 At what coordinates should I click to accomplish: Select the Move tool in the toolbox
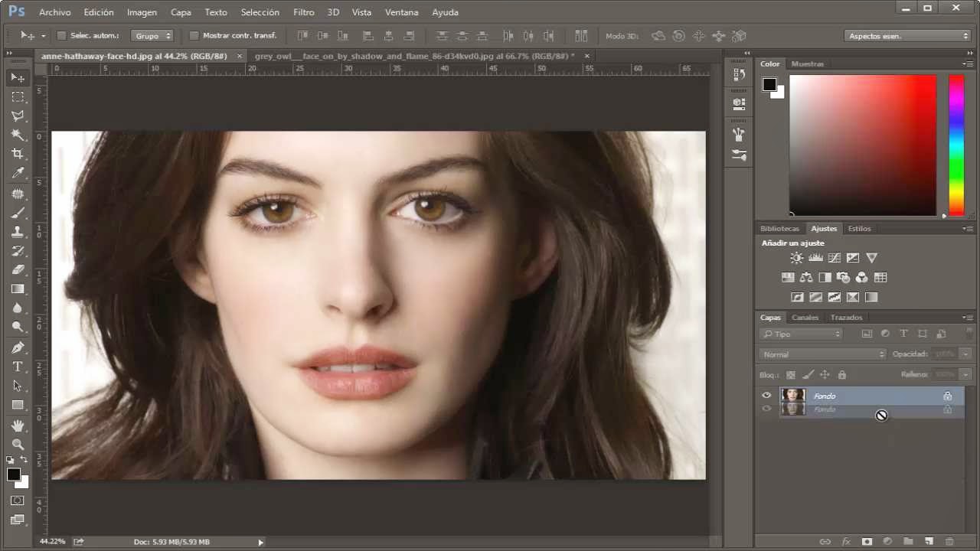click(18, 77)
